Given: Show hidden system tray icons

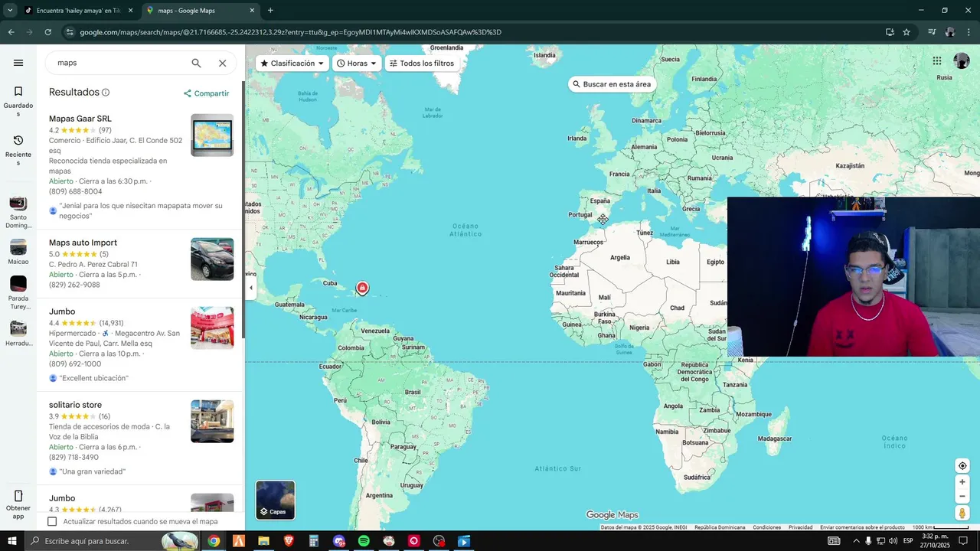Looking at the screenshot, I should [x=856, y=541].
